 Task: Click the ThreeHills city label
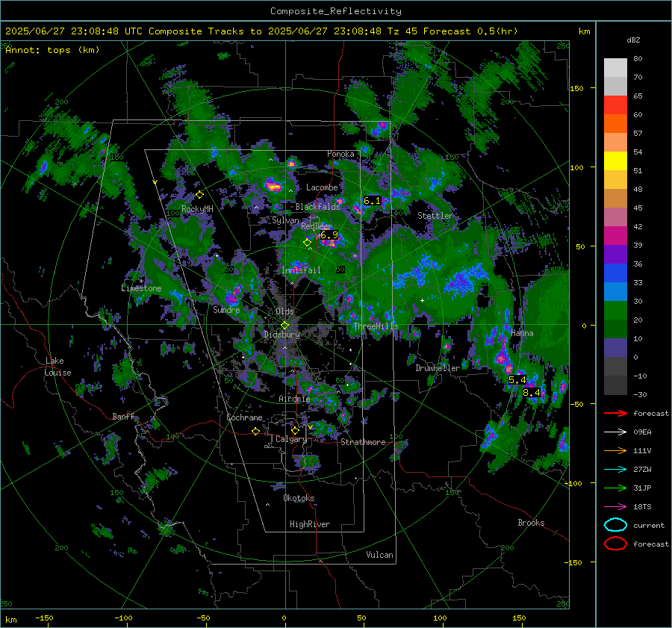pos(376,326)
